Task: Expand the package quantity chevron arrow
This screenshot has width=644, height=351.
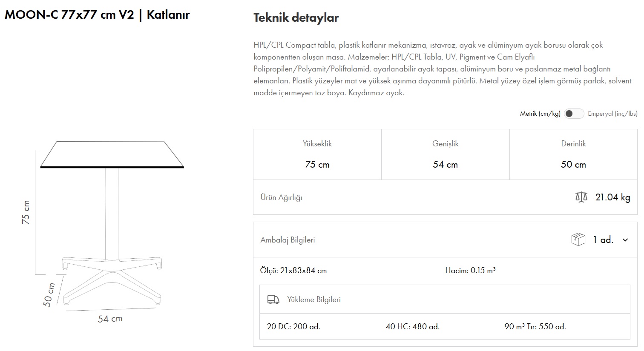Action: click(625, 240)
